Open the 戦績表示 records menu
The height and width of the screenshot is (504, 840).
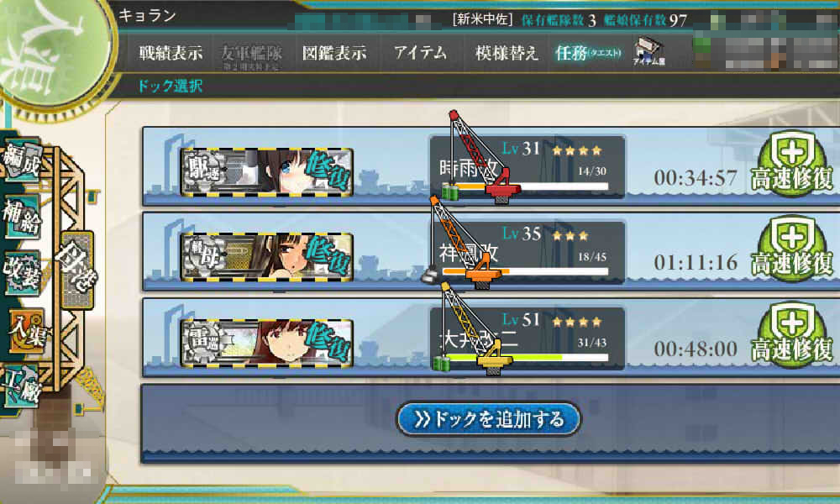(171, 53)
